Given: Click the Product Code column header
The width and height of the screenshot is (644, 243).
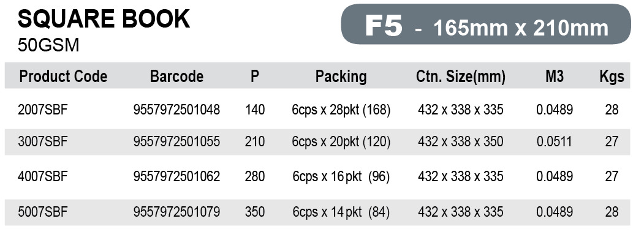Looking at the screenshot, I should [x=63, y=77].
